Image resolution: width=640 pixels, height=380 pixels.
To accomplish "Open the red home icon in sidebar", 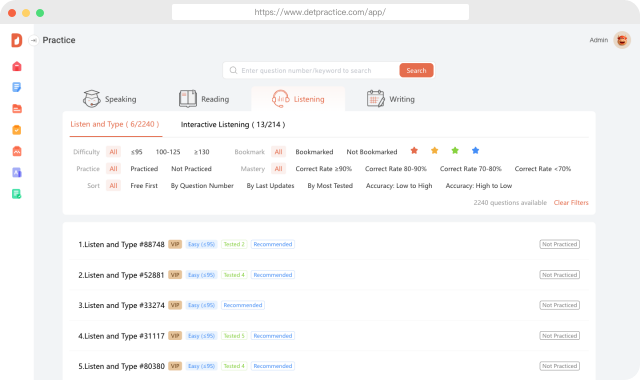I will (17, 66).
